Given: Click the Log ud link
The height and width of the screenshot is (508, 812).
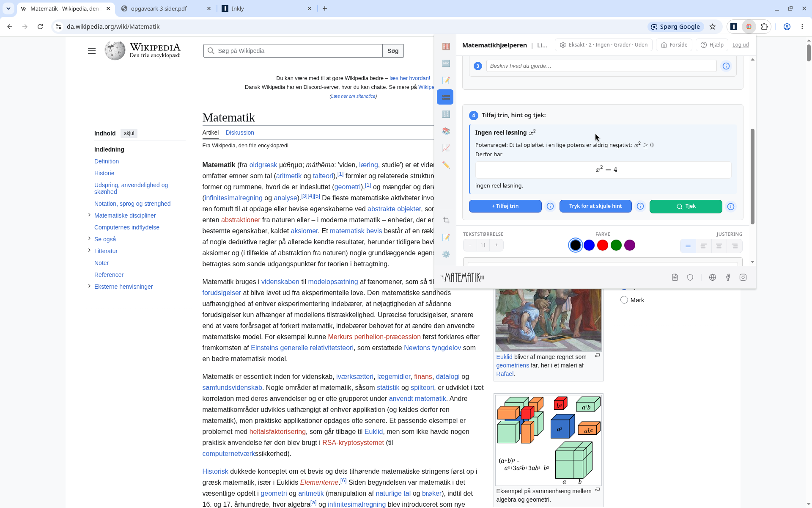Looking at the screenshot, I should (741, 45).
